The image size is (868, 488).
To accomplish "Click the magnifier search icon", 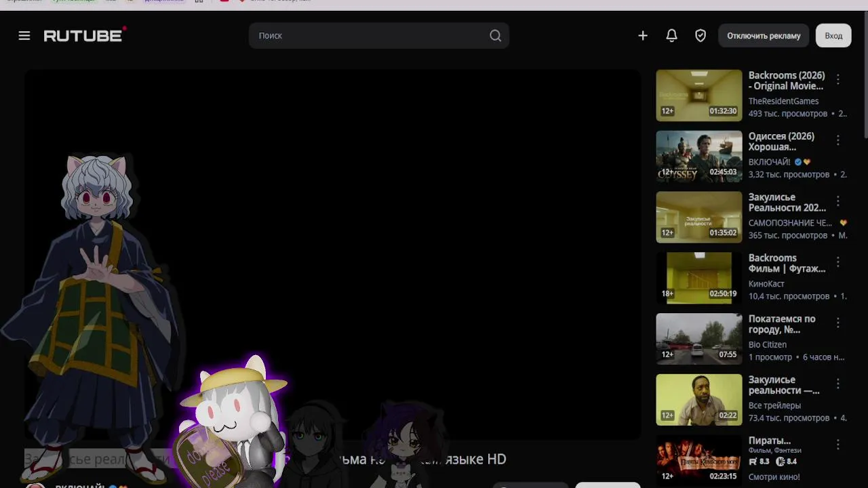I will [496, 36].
